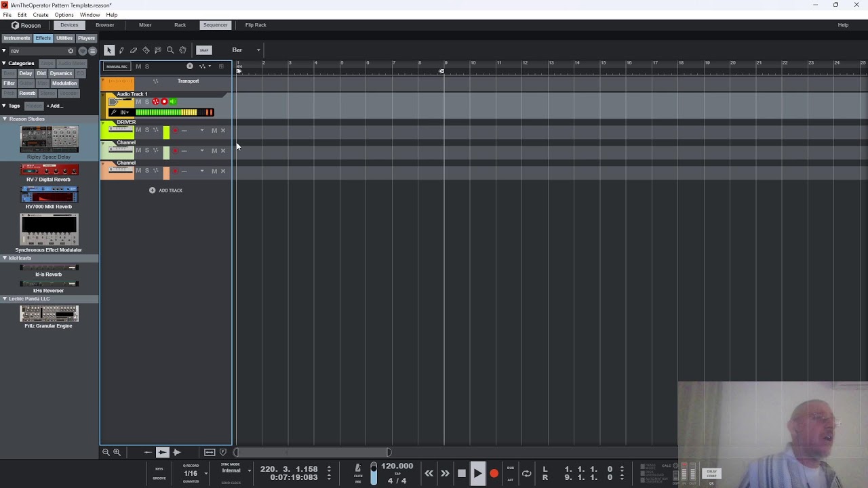Switch to the Players tab
The width and height of the screenshot is (868, 488).
[86, 38]
